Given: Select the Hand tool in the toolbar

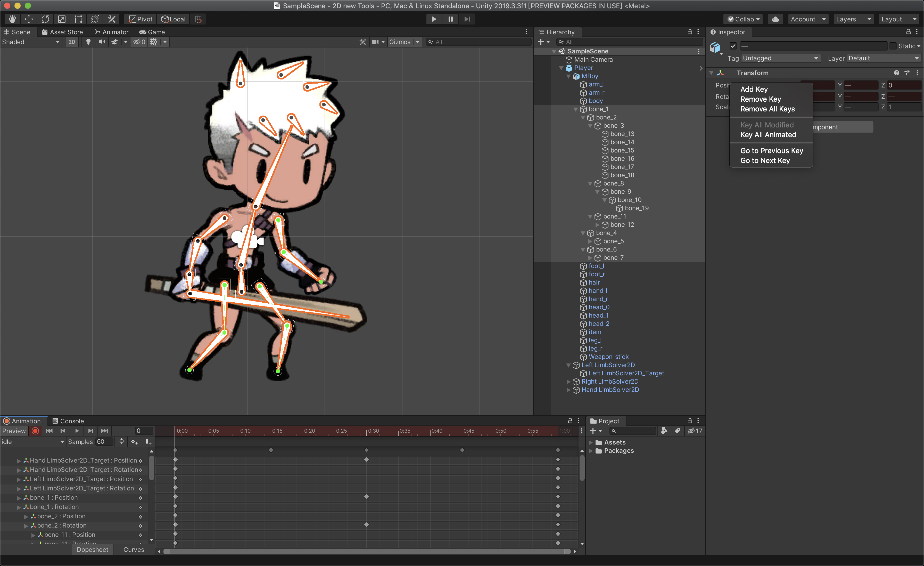Looking at the screenshot, I should [x=12, y=19].
